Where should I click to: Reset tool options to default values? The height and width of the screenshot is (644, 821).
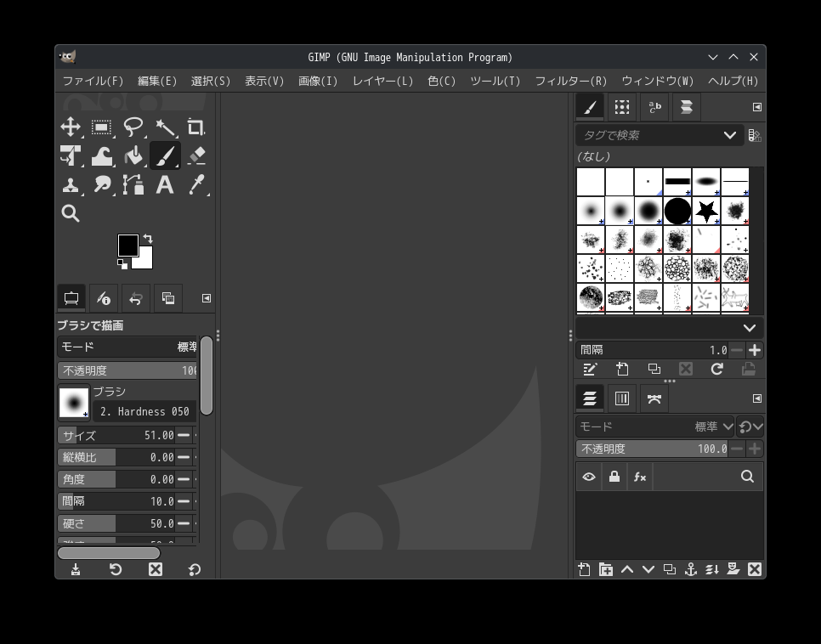point(195,569)
